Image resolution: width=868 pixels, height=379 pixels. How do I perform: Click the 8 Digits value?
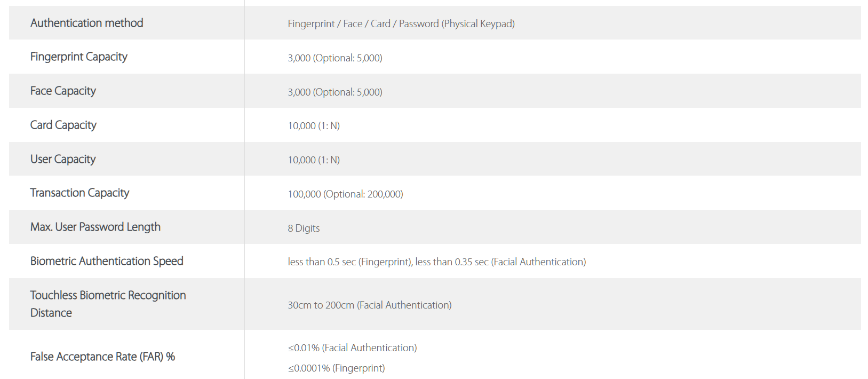[x=304, y=228]
